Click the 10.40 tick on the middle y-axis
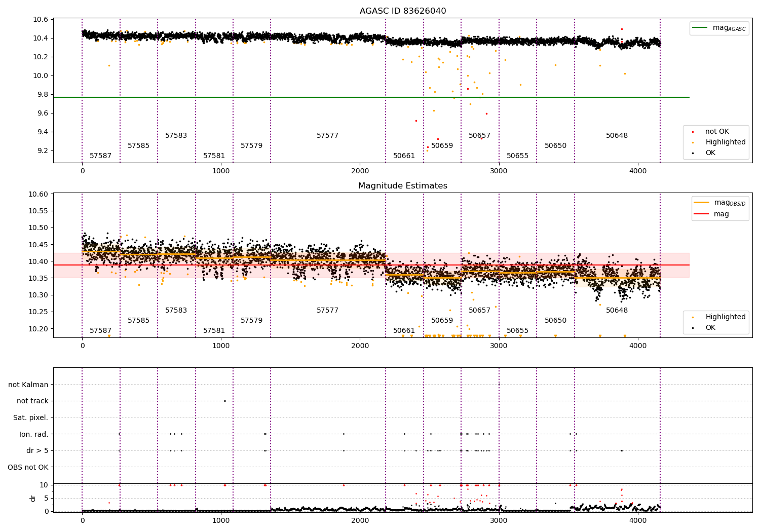This screenshot has width=760, height=532. pyautogui.click(x=38, y=262)
